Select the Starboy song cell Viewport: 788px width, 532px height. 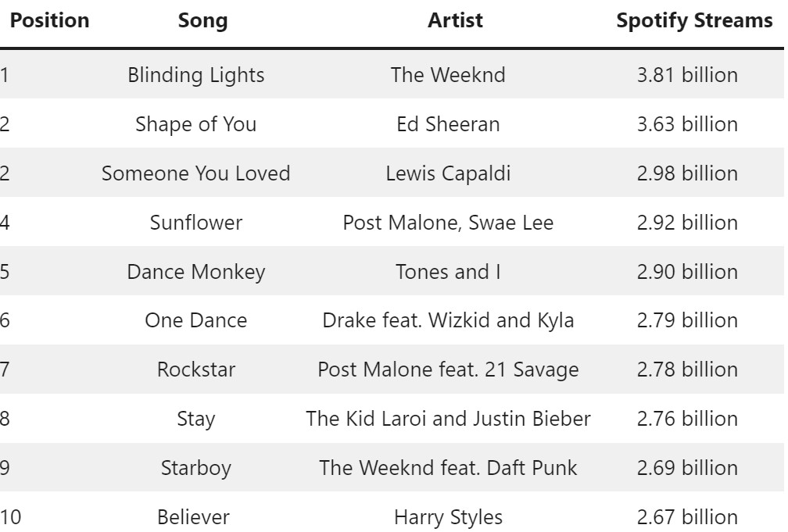coord(196,468)
